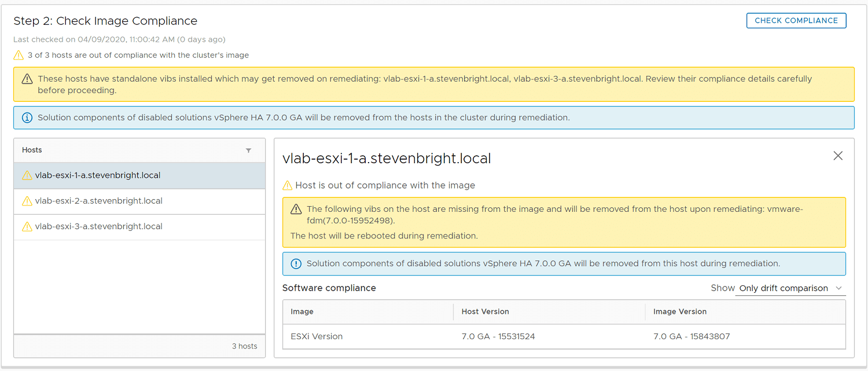Click the info icon in the solution components banner
868x371 pixels.
[x=27, y=117]
